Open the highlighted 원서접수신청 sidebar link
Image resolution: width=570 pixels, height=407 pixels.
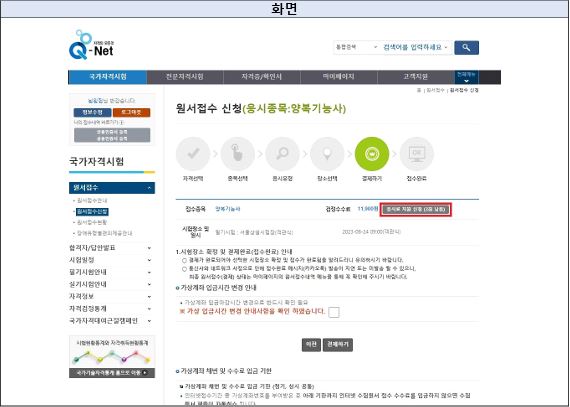pos(92,211)
